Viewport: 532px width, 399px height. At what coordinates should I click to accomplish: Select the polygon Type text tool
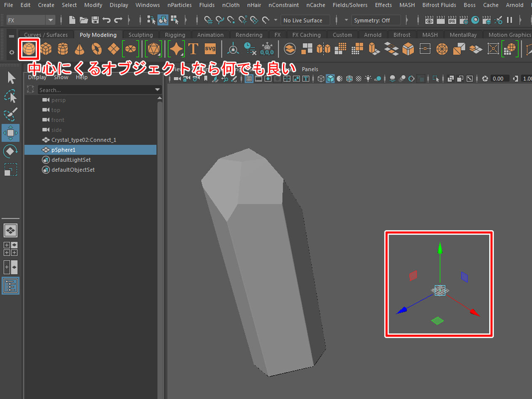click(x=193, y=49)
